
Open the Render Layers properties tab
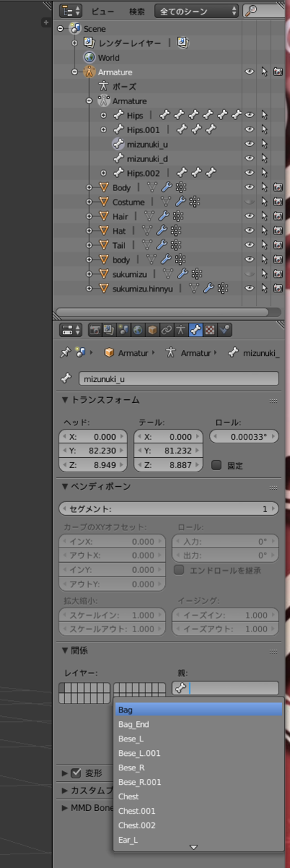click(x=108, y=330)
